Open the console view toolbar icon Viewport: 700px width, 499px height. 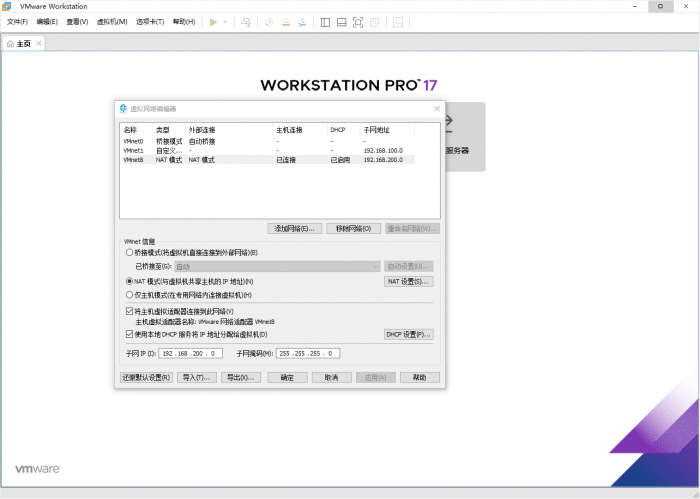(398, 21)
